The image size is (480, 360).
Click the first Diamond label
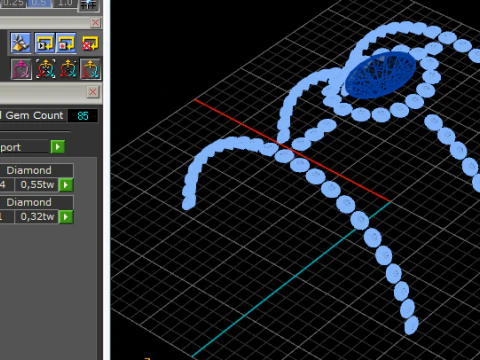click(x=29, y=170)
